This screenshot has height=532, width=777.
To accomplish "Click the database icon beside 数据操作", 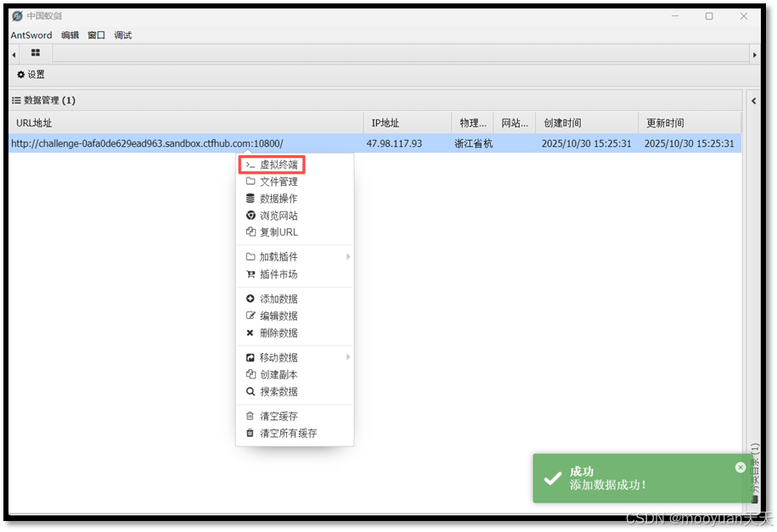I will (x=251, y=199).
